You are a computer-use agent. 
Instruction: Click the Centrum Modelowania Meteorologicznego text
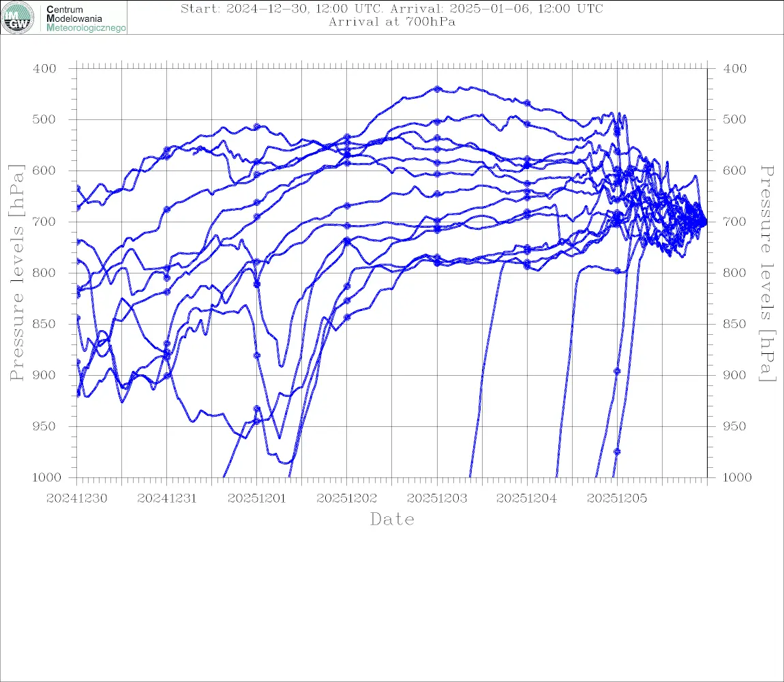(x=86, y=18)
